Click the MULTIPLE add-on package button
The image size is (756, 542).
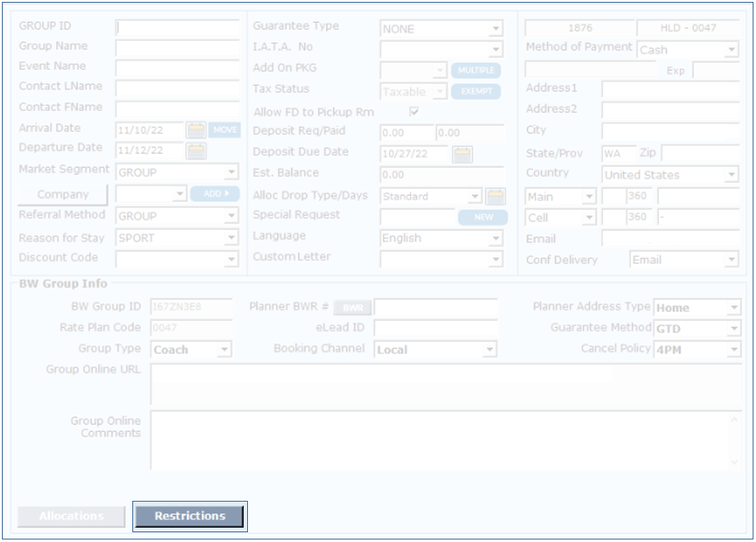coord(476,70)
